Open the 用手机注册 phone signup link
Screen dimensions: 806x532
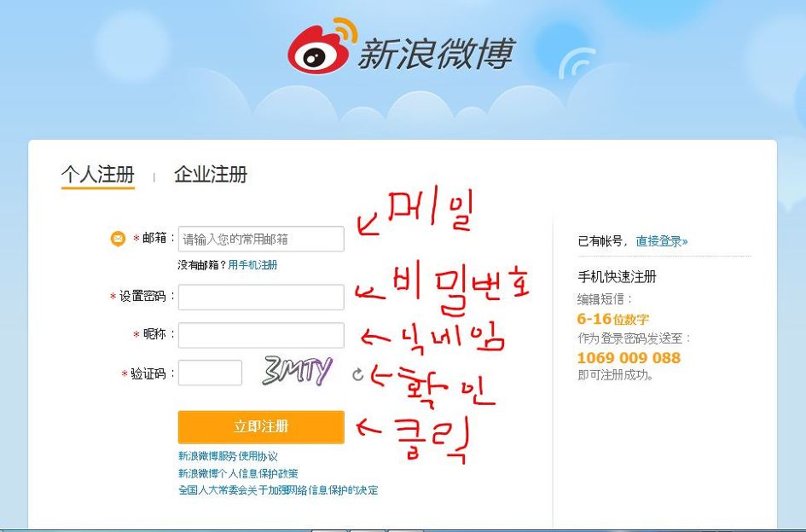pyautogui.click(x=253, y=264)
